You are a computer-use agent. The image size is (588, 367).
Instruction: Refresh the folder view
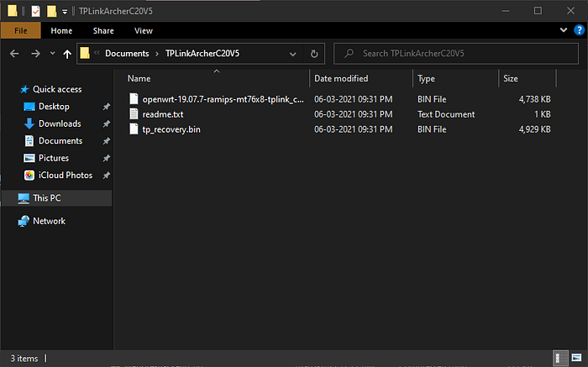(314, 54)
